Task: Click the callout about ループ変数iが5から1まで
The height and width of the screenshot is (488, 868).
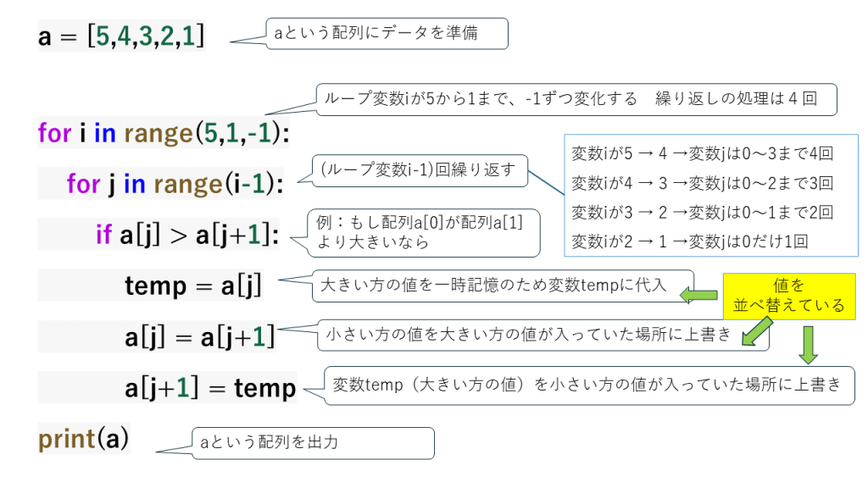Action: [576, 99]
